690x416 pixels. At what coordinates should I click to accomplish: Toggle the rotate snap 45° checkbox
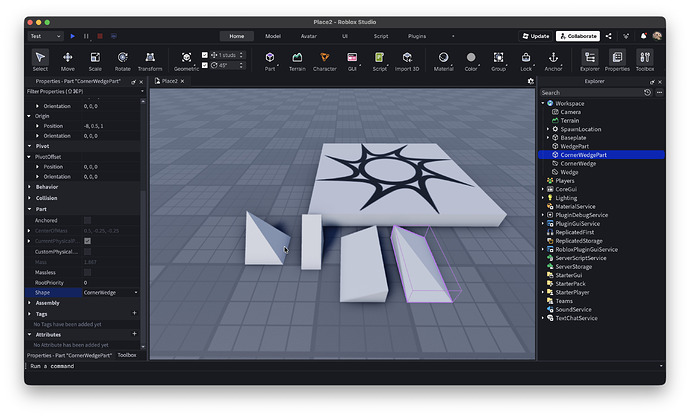pos(205,65)
